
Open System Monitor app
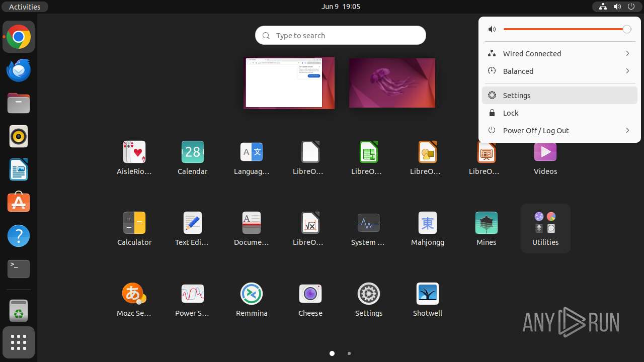click(x=369, y=229)
